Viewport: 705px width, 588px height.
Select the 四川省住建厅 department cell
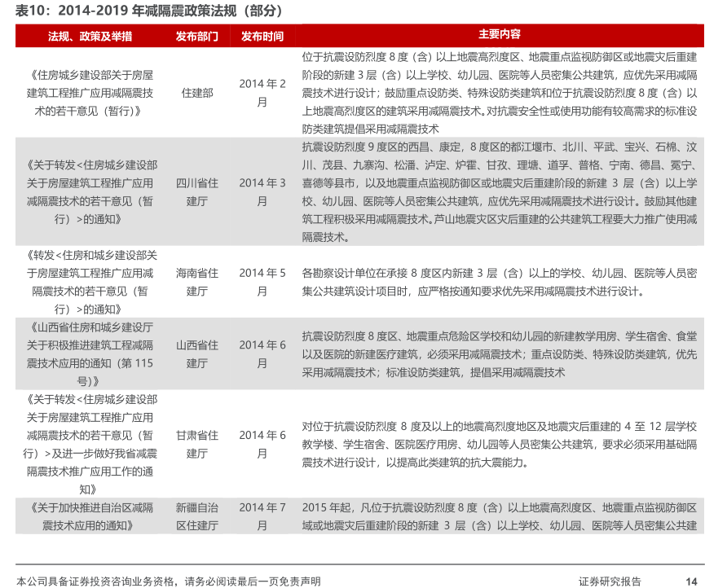pyautogui.click(x=197, y=192)
